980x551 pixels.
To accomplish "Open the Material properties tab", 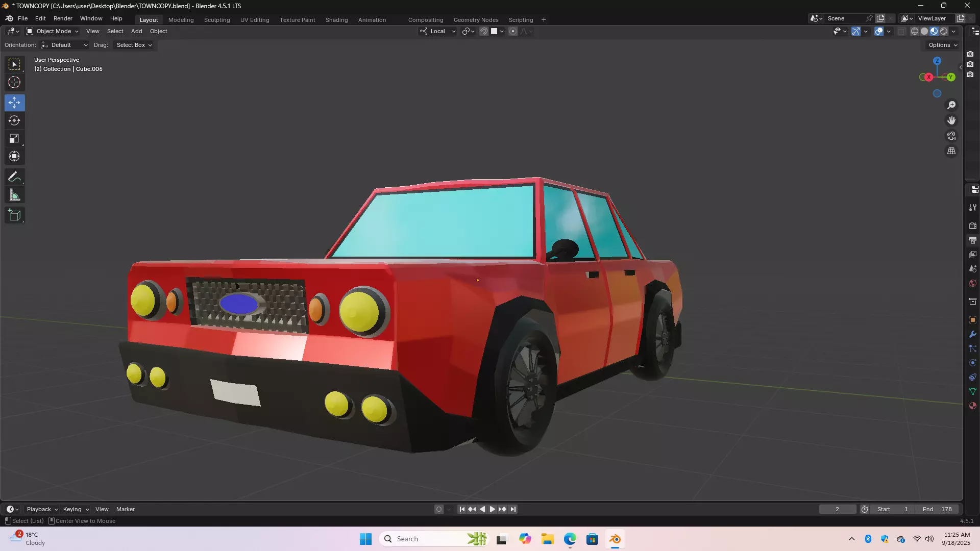I will [973, 406].
